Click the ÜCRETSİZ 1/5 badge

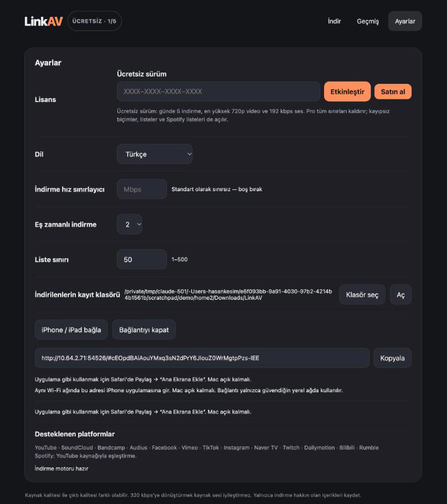[x=94, y=21]
